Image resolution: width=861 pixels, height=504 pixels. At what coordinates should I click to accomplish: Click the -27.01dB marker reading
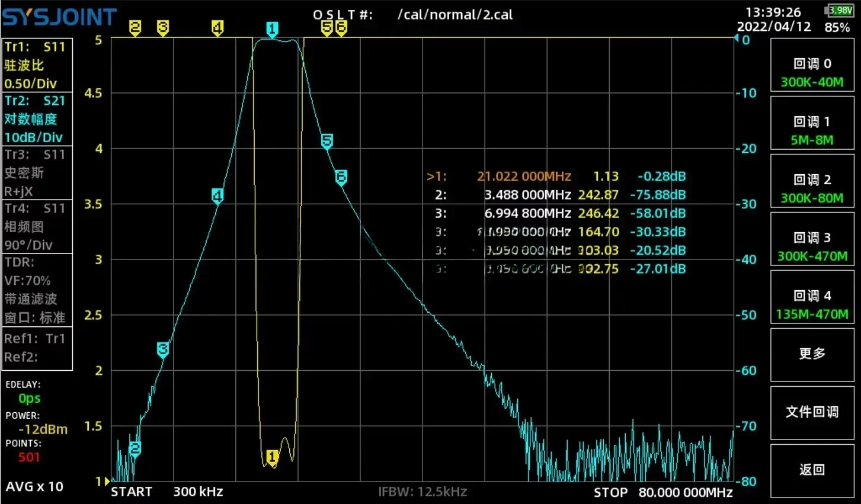click(x=658, y=269)
